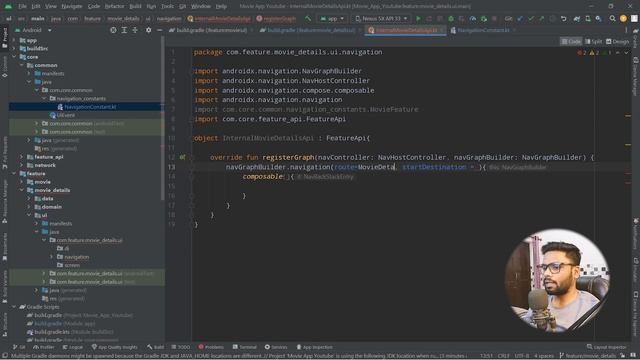
Task: Select Opened File target icon in Project panel
Action: tap(113, 30)
